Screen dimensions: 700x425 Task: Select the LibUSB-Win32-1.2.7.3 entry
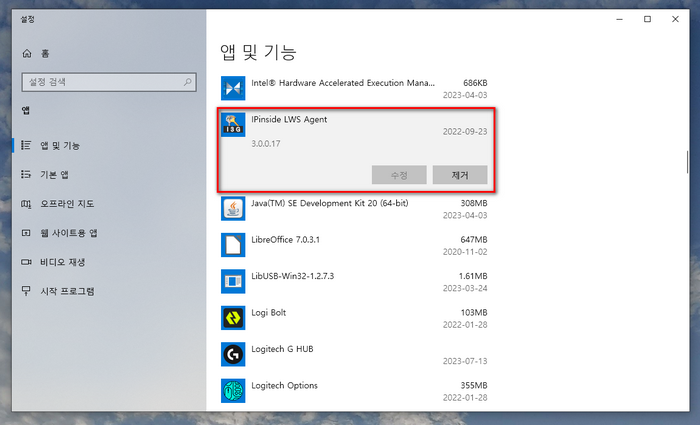pos(292,276)
